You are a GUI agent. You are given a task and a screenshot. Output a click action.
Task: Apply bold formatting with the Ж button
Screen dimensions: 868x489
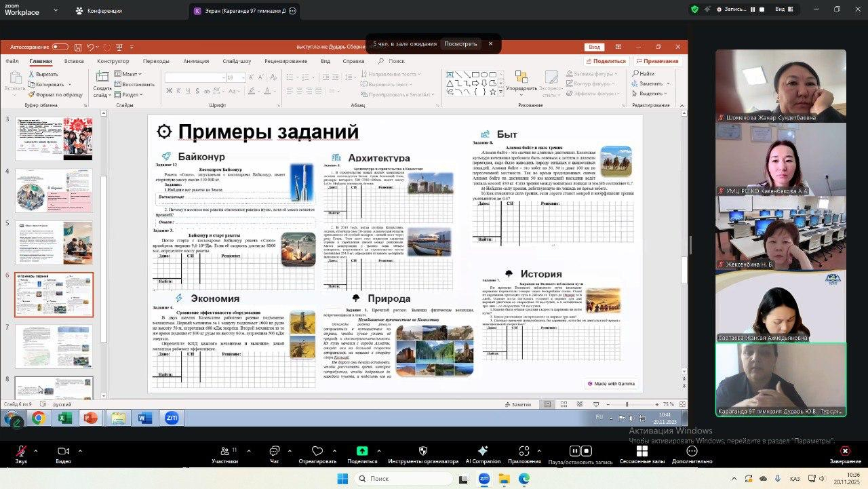169,90
